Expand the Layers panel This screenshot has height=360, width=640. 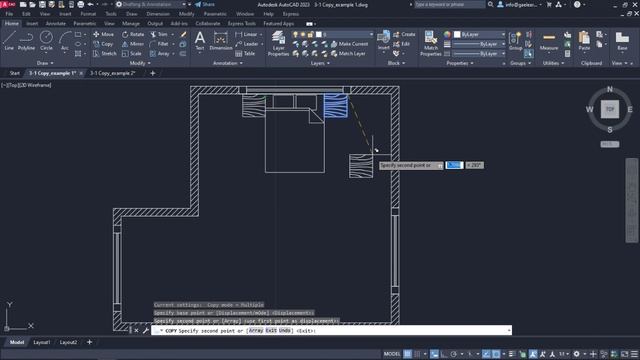320,63
